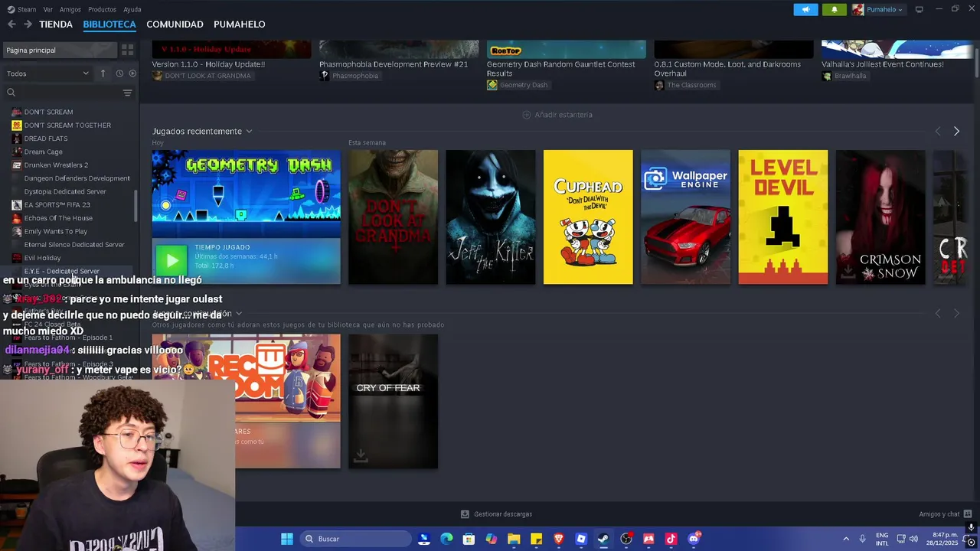980x551 pixels.
Task: Open Don't Look at Grandma cover
Action: (x=393, y=217)
